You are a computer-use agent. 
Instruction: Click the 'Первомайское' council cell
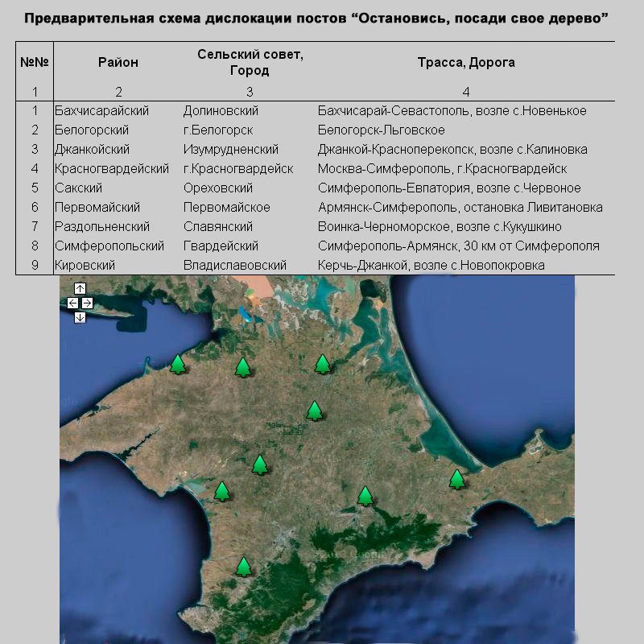(x=227, y=207)
